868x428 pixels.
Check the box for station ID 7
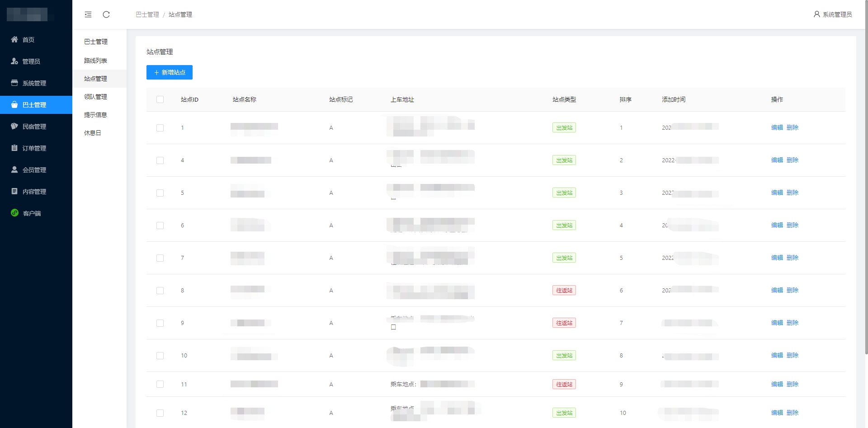[160, 258]
